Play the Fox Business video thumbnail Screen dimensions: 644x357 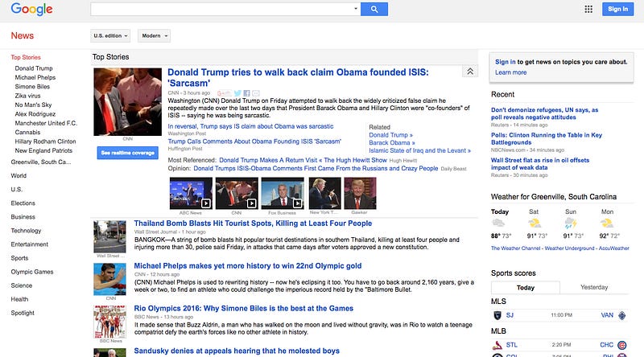pos(283,193)
